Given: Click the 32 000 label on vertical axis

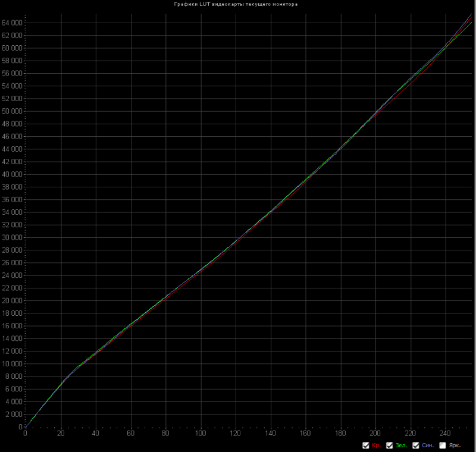Looking at the screenshot, I should (x=12, y=225).
